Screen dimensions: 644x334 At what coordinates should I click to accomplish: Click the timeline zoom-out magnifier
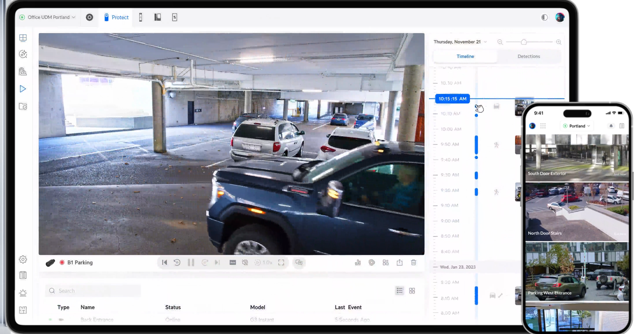tap(500, 42)
